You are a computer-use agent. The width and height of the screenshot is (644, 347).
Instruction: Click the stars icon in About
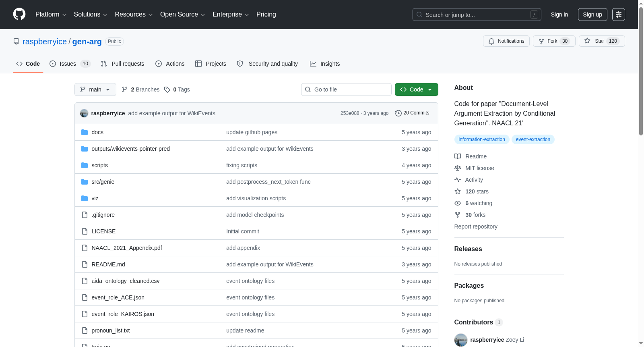coord(458,191)
